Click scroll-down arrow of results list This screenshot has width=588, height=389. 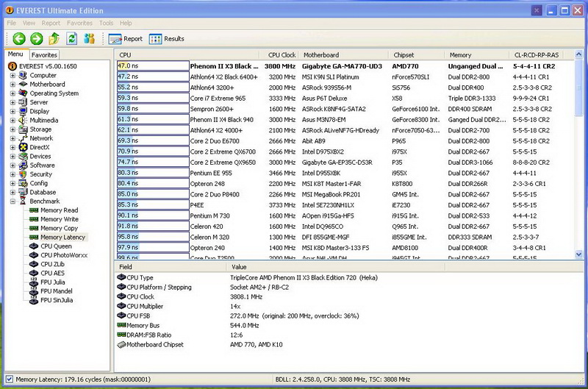tap(578, 254)
